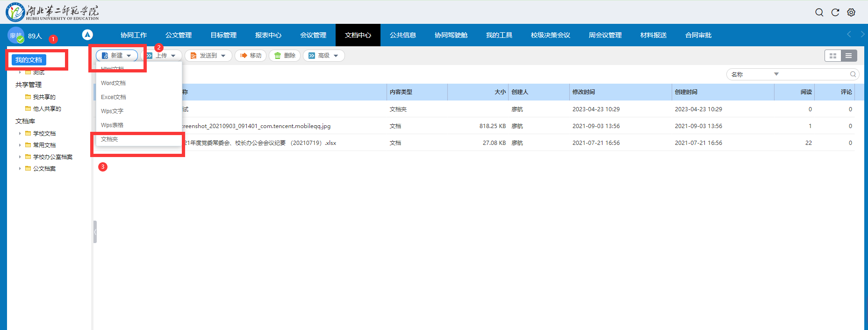Viewport: 868px width, 330px height.
Task: Click the refresh icon in top bar
Action: [835, 13]
